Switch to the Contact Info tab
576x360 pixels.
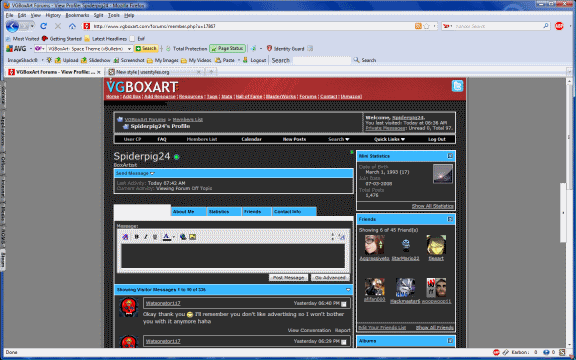pos(294,212)
